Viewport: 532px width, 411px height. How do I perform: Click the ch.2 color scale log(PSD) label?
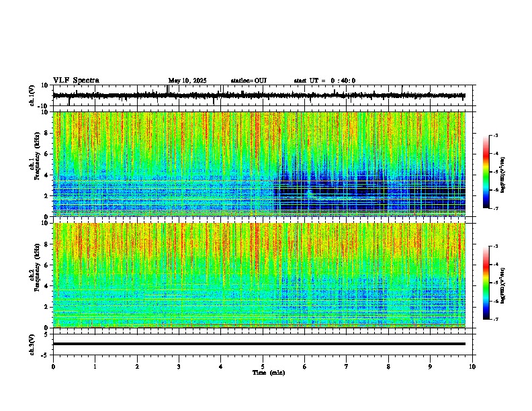503,285
